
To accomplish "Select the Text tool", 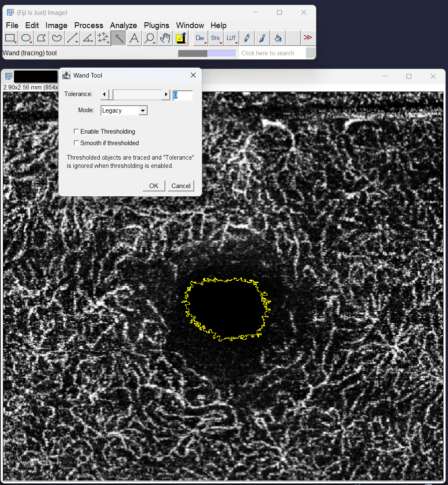I will pyautogui.click(x=134, y=38).
